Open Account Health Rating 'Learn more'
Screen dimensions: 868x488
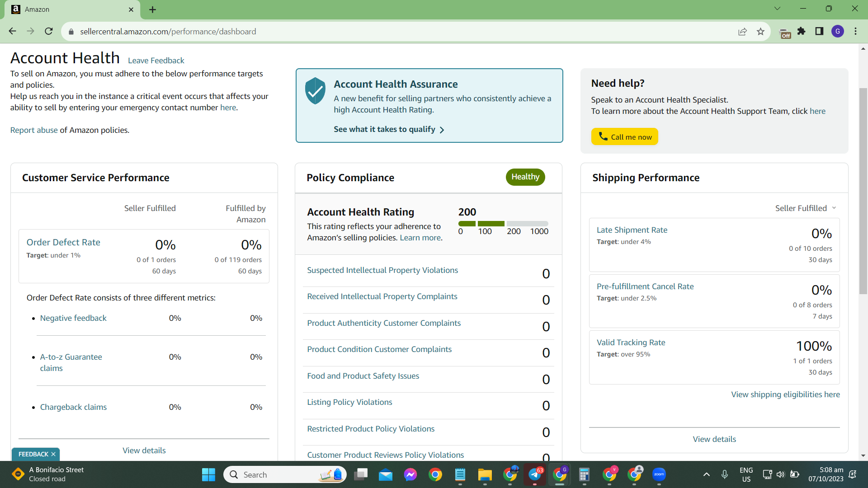[420, 238]
